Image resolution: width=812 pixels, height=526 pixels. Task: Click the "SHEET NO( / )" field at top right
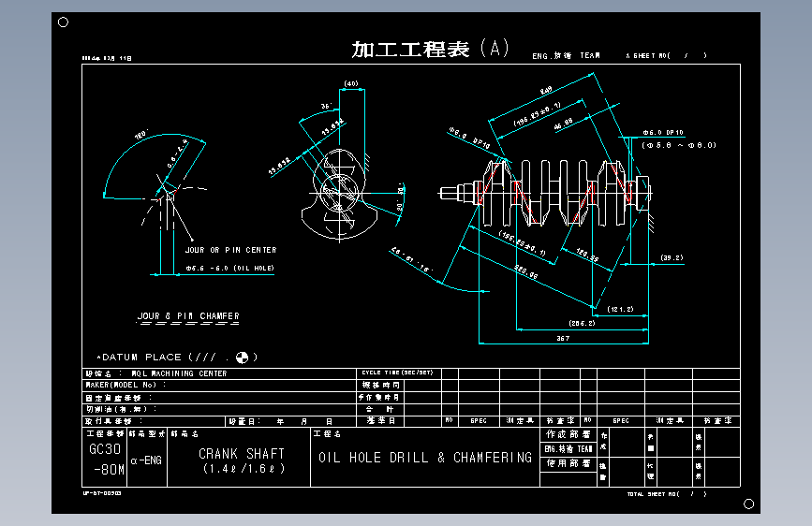[x=666, y=55]
